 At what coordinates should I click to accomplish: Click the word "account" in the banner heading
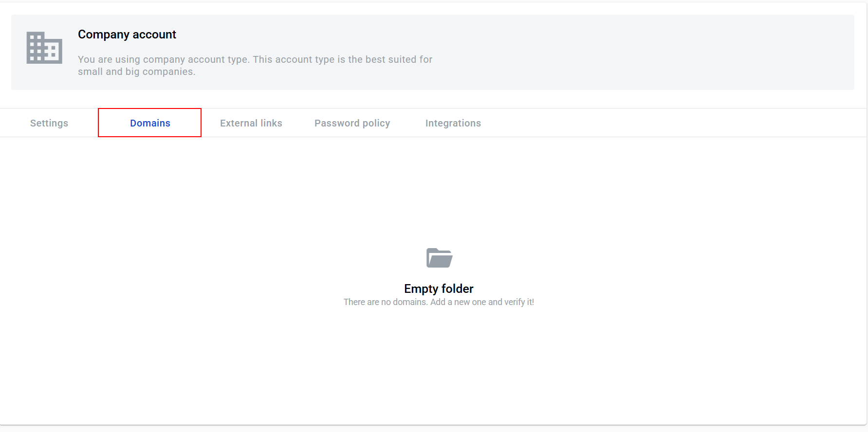coord(154,35)
